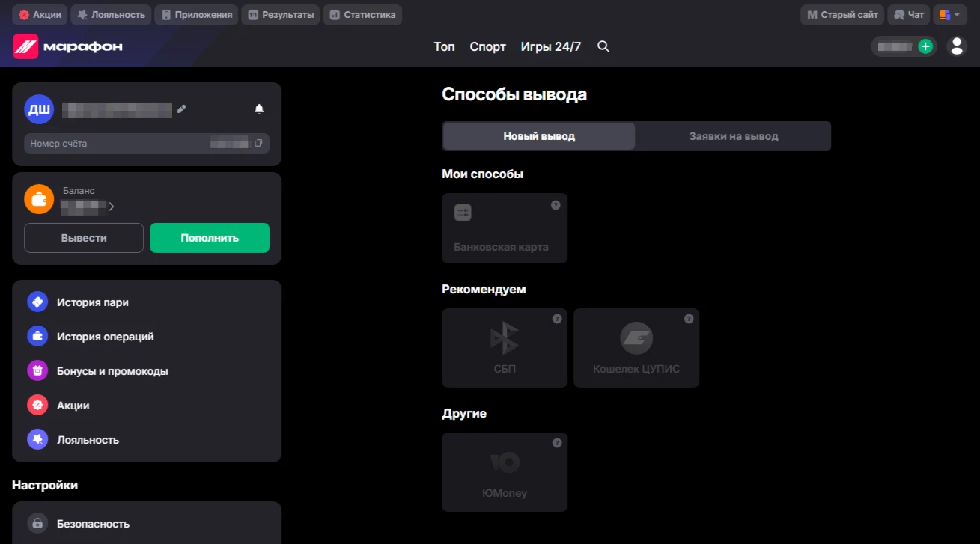
Task: Click the Другие heading
Action: click(x=464, y=413)
